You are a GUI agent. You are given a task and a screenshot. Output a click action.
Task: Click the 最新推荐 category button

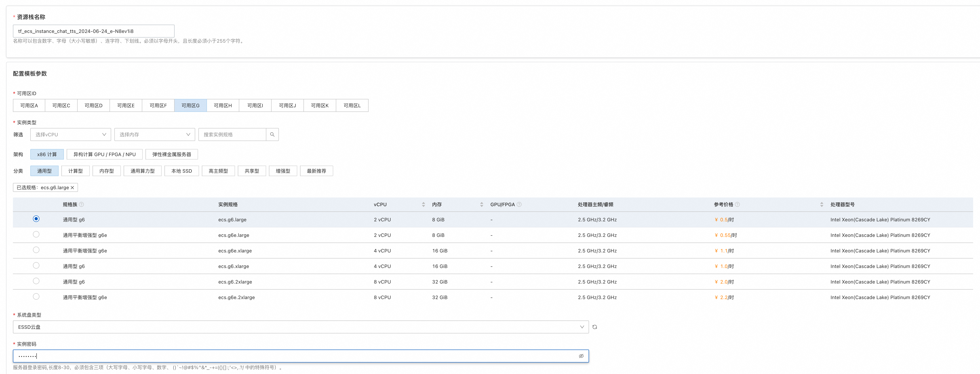coord(316,171)
